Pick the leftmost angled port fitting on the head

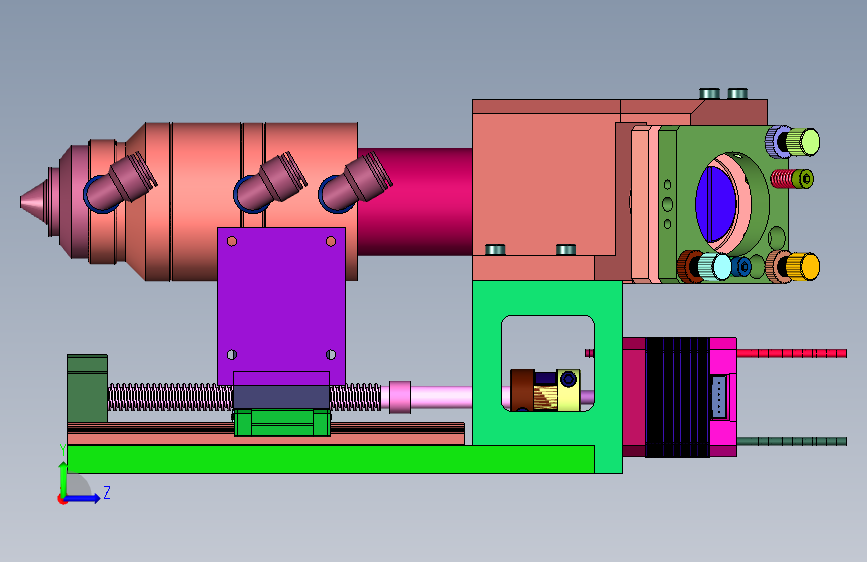[x=120, y=183]
